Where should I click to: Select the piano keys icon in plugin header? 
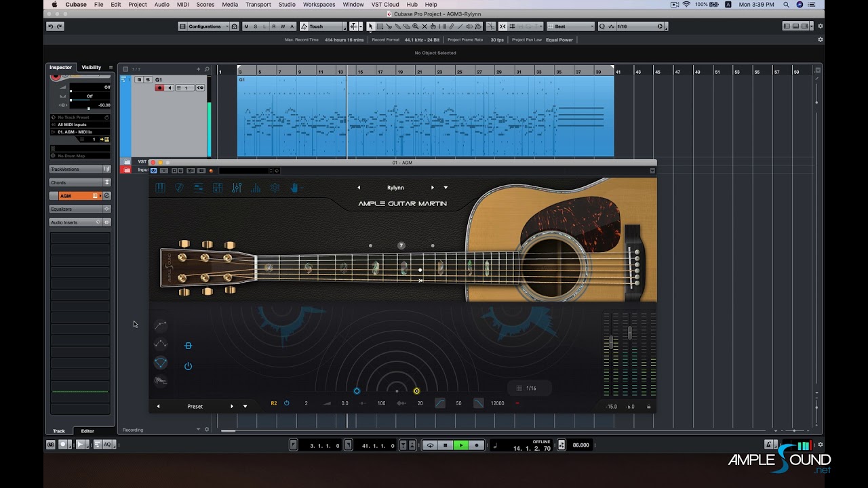point(161,188)
